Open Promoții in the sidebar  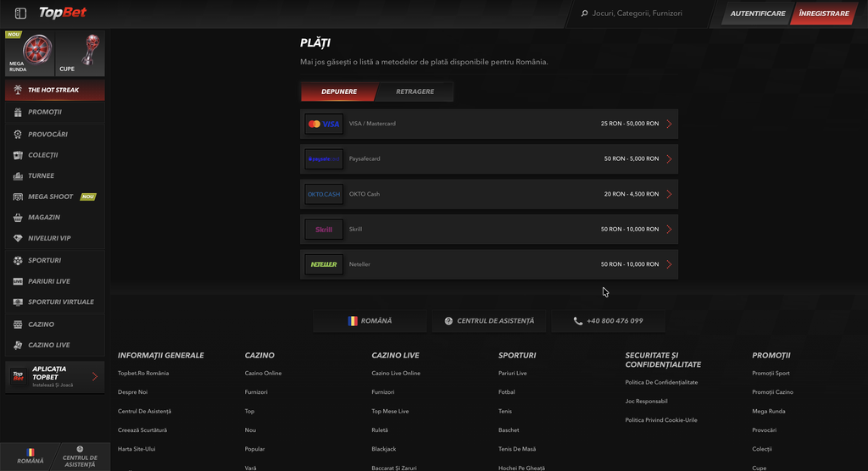click(55, 112)
